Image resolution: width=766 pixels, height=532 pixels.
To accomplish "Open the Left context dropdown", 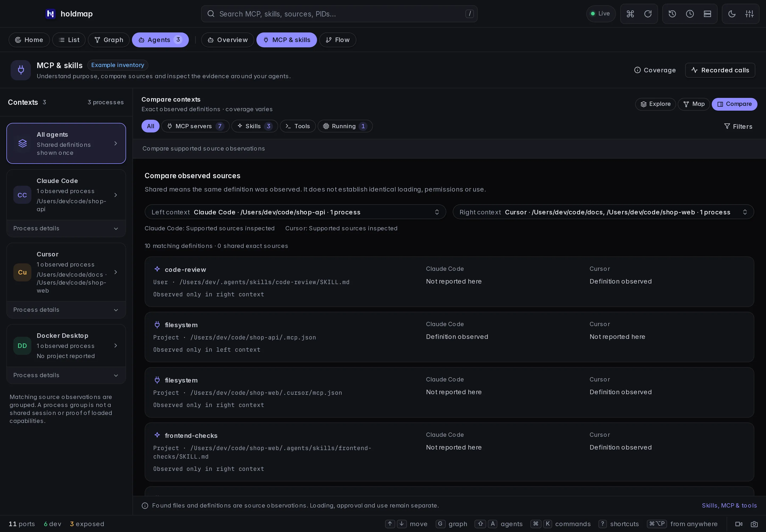I will point(295,212).
